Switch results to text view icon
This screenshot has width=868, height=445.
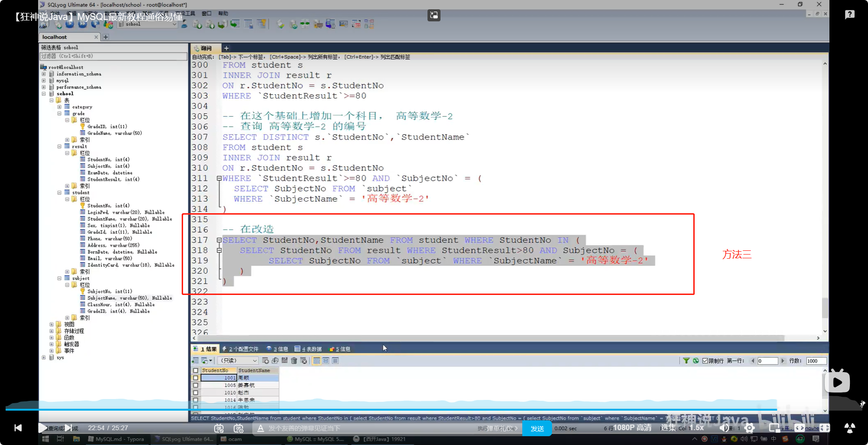click(335, 360)
